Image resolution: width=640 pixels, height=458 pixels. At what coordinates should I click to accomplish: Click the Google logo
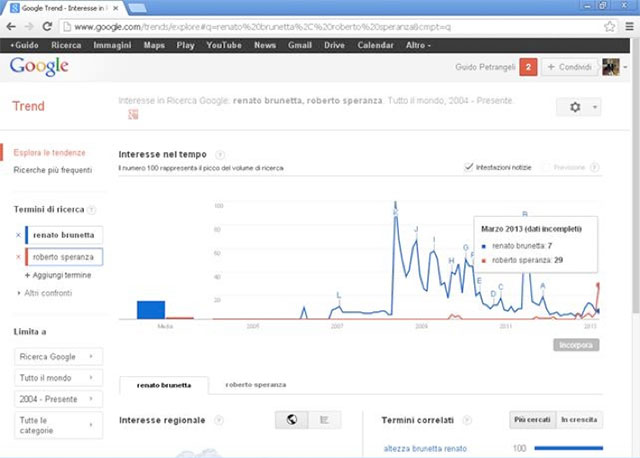click(x=39, y=67)
